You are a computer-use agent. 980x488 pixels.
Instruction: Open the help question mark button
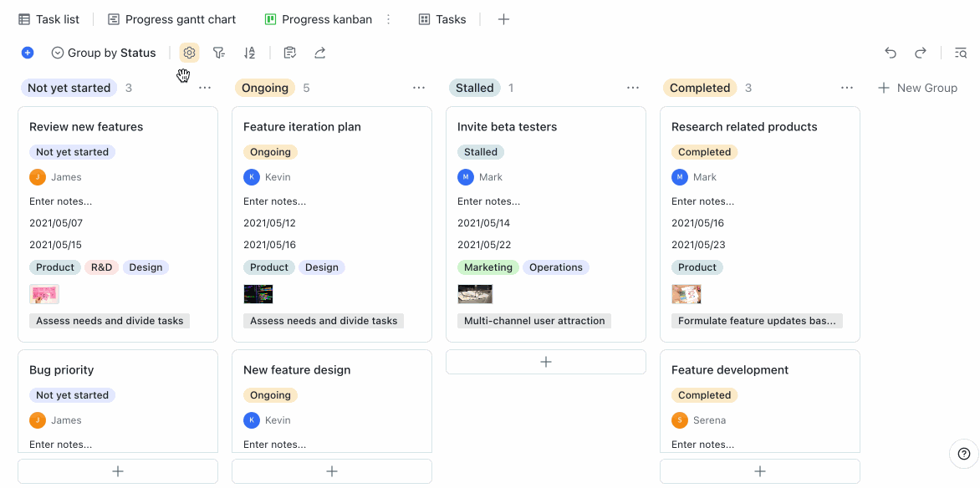point(963,453)
